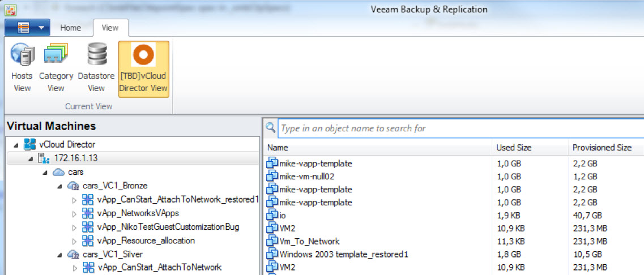Click the 11,3 KB used size cell

pos(510,242)
